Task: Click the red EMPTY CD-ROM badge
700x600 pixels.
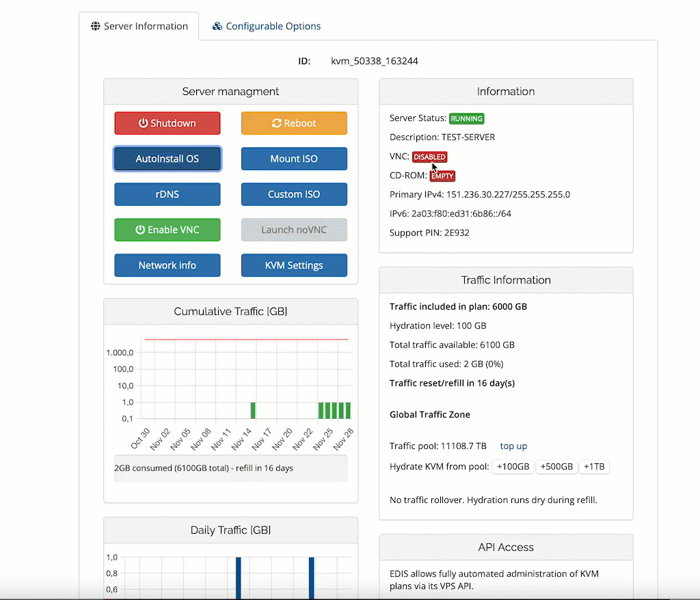Action: pyautogui.click(x=442, y=176)
